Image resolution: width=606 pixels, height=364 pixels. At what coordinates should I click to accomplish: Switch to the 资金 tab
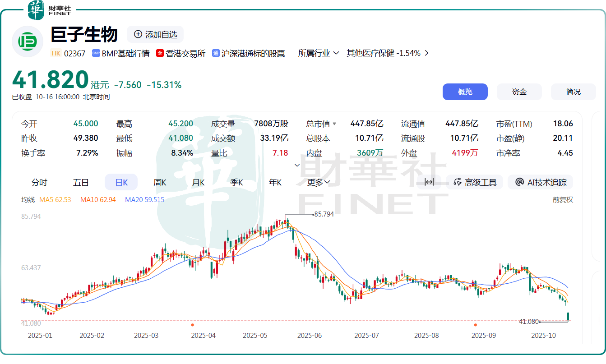pos(519,92)
